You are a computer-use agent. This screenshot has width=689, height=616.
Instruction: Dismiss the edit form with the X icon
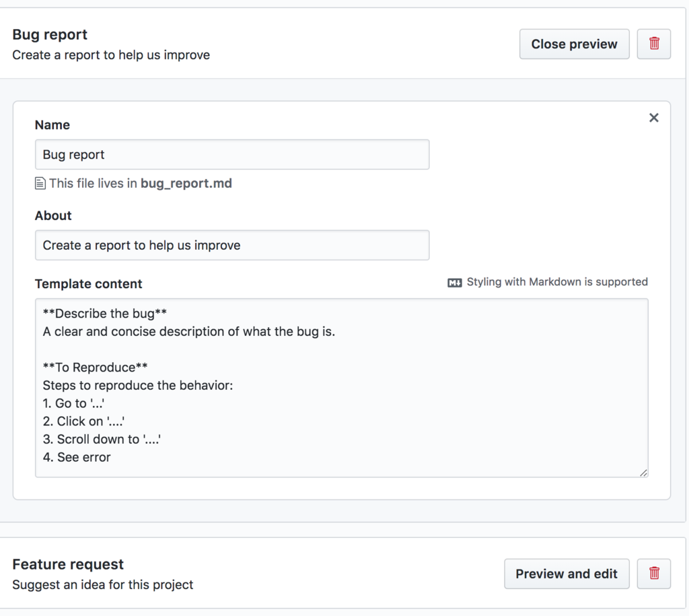653,118
